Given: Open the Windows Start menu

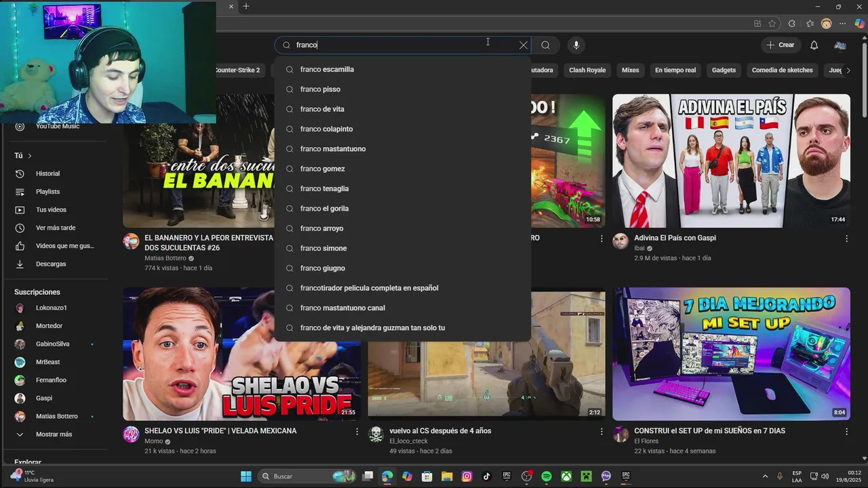Looking at the screenshot, I should pyautogui.click(x=246, y=476).
